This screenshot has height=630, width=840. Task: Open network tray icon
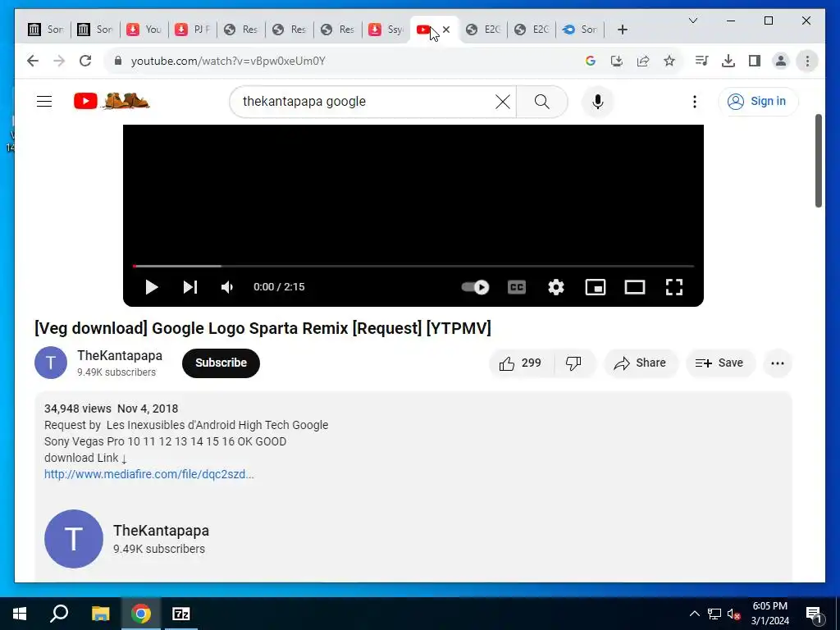(714, 614)
